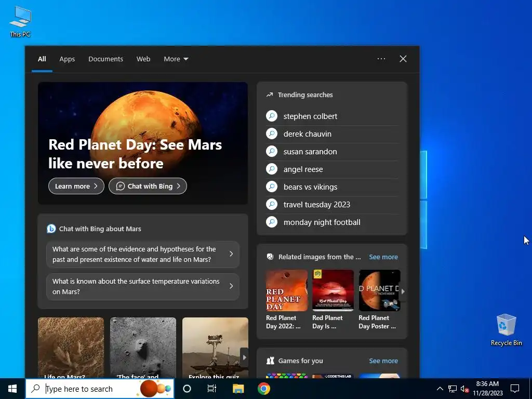The width and height of the screenshot is (532, 399).
Task: Search trending topic monday night football
Action: [x=332, y=222]
